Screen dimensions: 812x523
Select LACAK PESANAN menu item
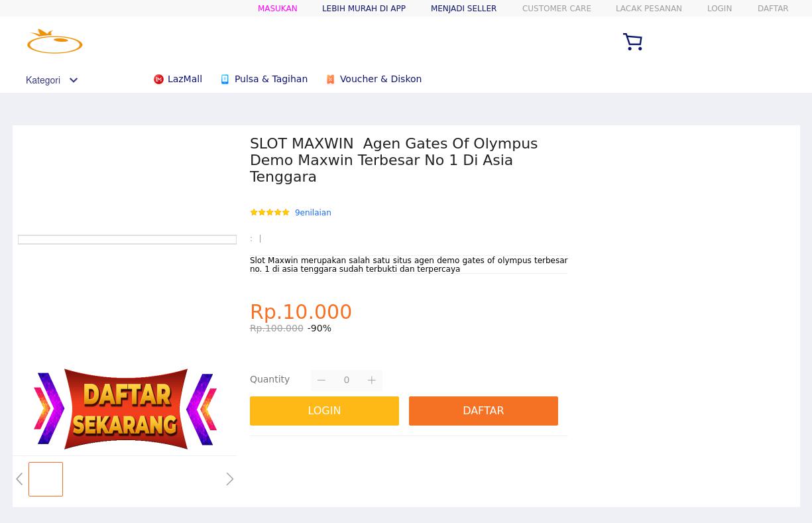tap(648, 9)
